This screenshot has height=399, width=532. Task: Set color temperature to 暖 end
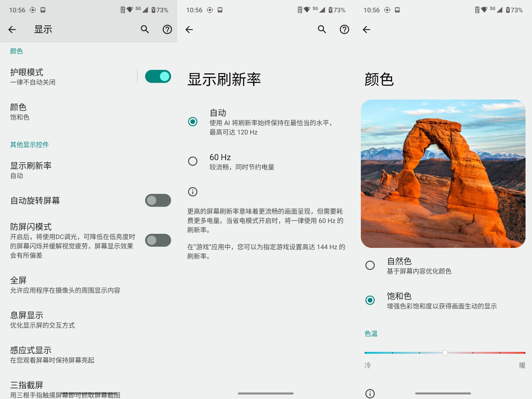[524, 353]
